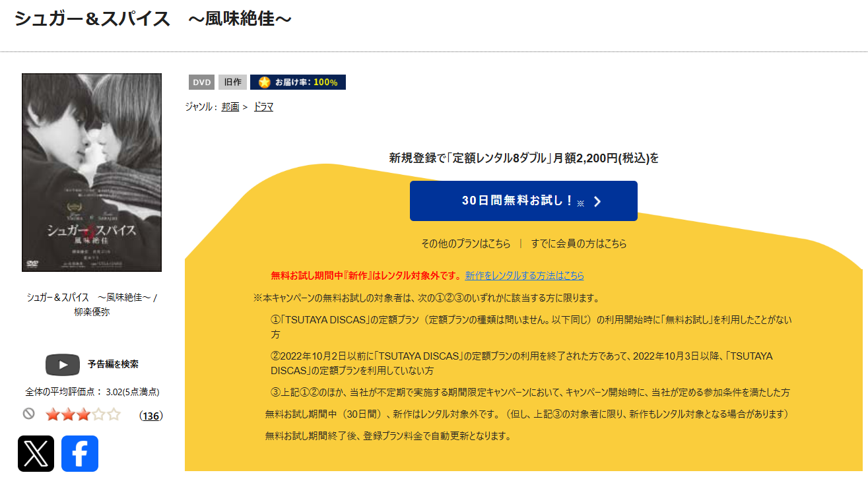Click the シュガー&スパイス title under the cover

pyautogui.click(x=92, y=298)
